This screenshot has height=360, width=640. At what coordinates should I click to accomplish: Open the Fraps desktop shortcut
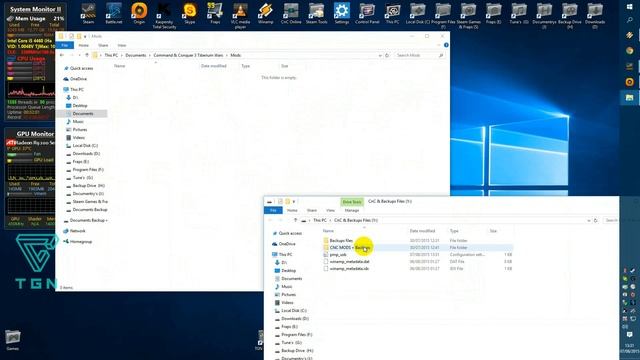tap(215, 13)
